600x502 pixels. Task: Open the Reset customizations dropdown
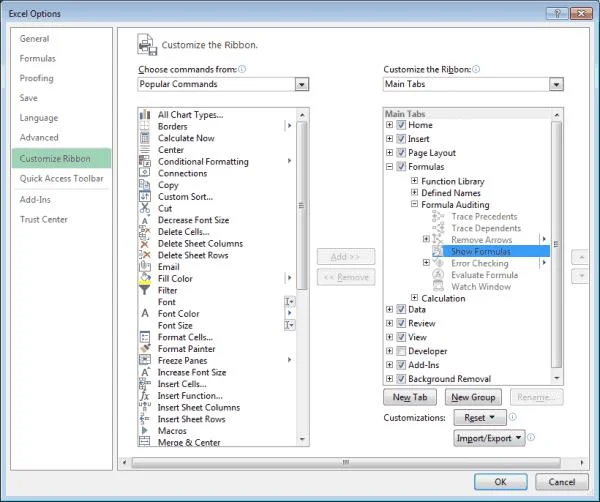pos(480,417)
